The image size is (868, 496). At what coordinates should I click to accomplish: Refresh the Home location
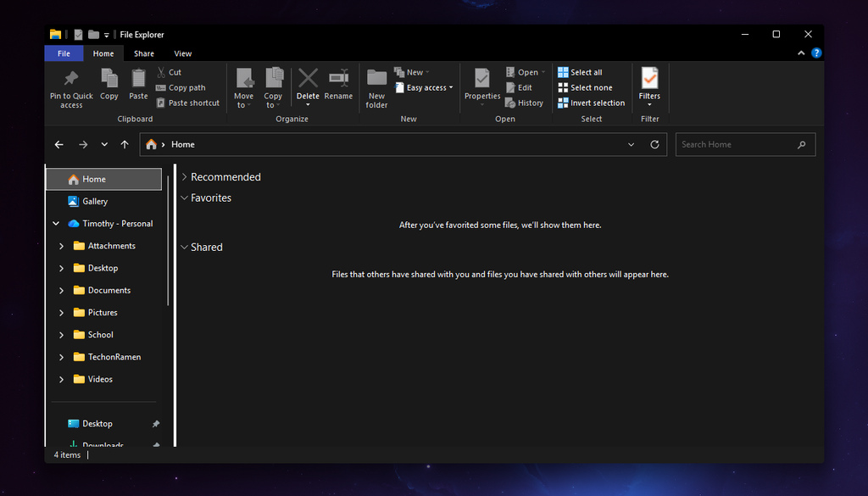(x=654, y=144)
